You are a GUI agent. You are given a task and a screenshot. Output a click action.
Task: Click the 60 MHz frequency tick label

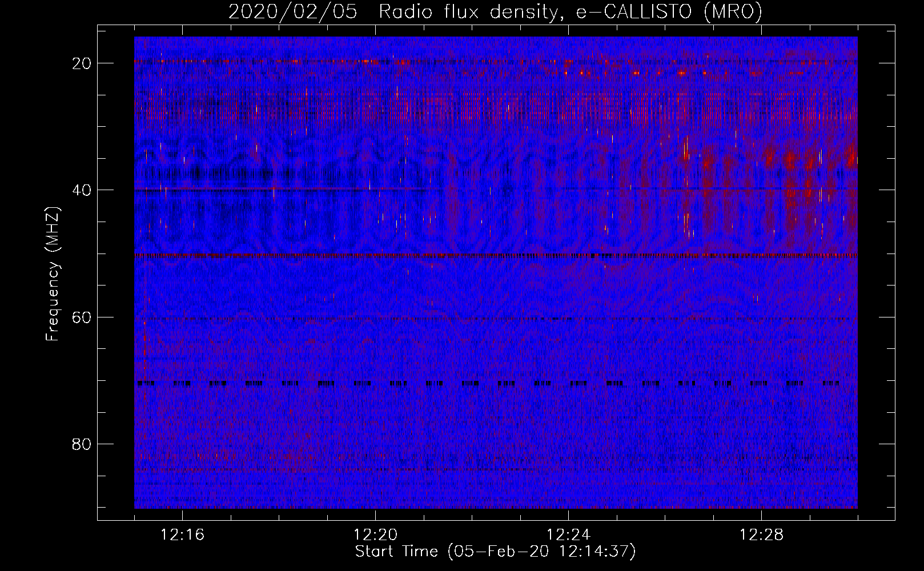click(82, 317)
